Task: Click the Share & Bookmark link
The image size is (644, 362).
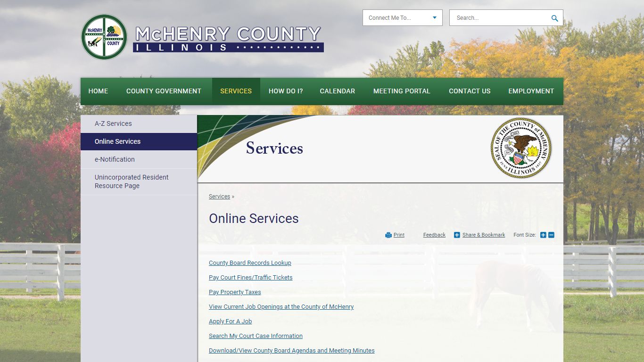Action: tap(484, 235)
